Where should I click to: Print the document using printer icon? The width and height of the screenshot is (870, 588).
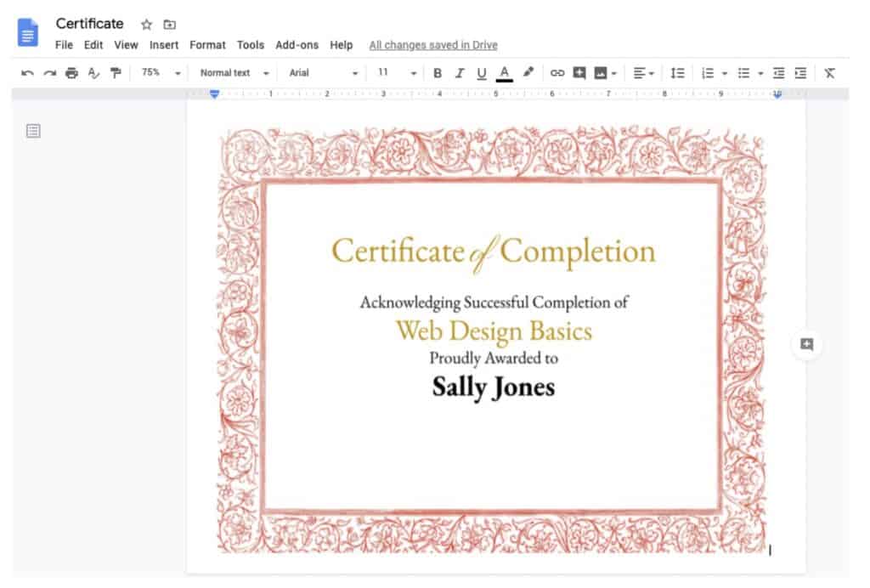tap(71, 73)
